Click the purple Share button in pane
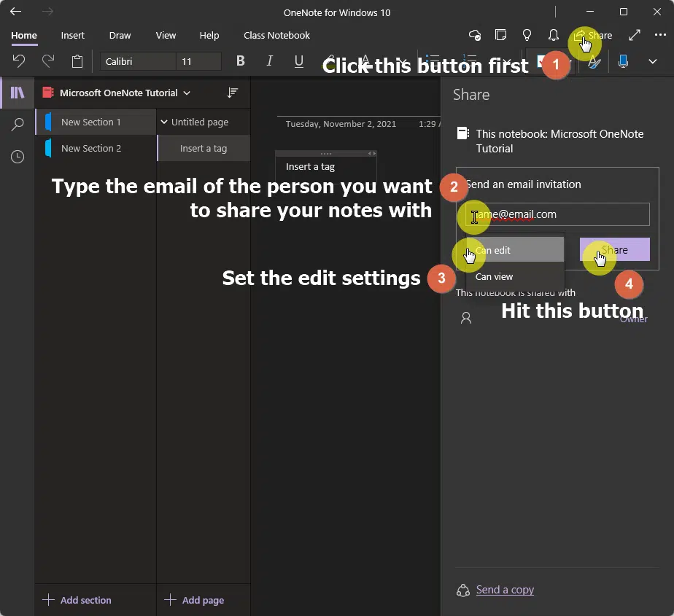The width and height of the screenshot is (674, 616). tap(615, 249)
